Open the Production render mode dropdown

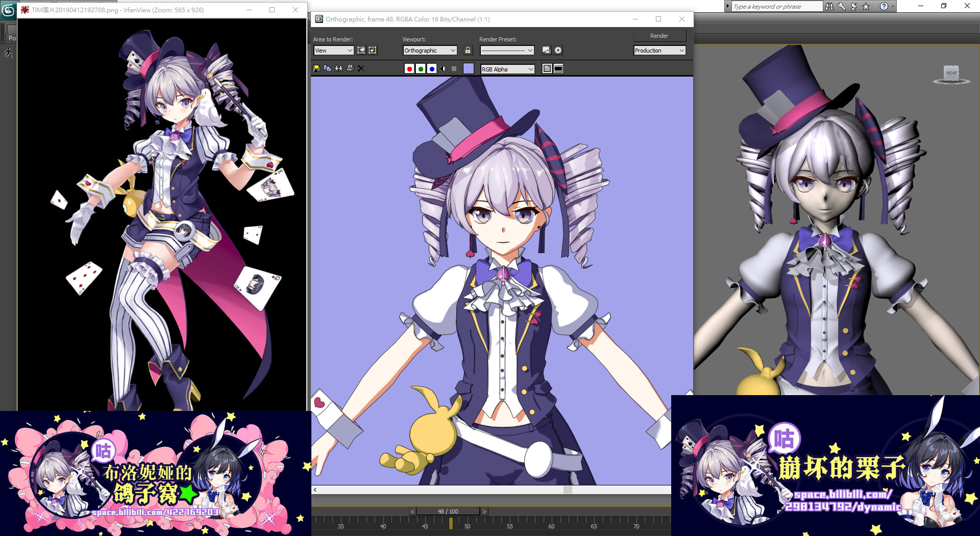659,50
